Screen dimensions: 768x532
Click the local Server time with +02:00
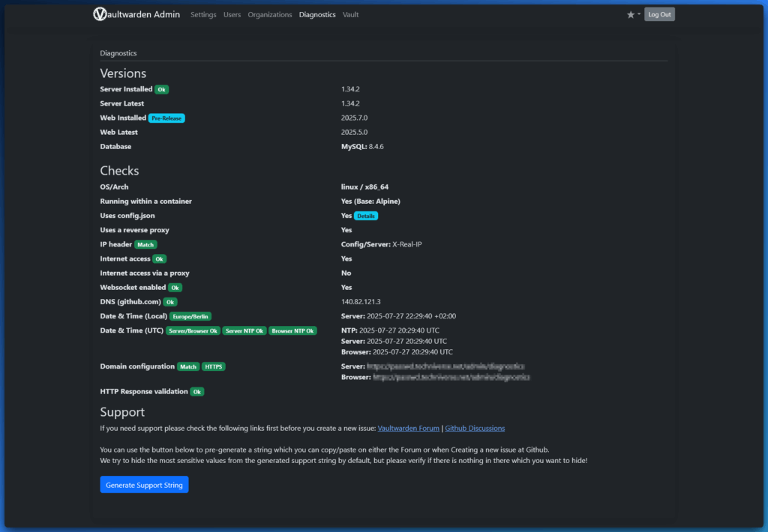[x=399, y=316]
